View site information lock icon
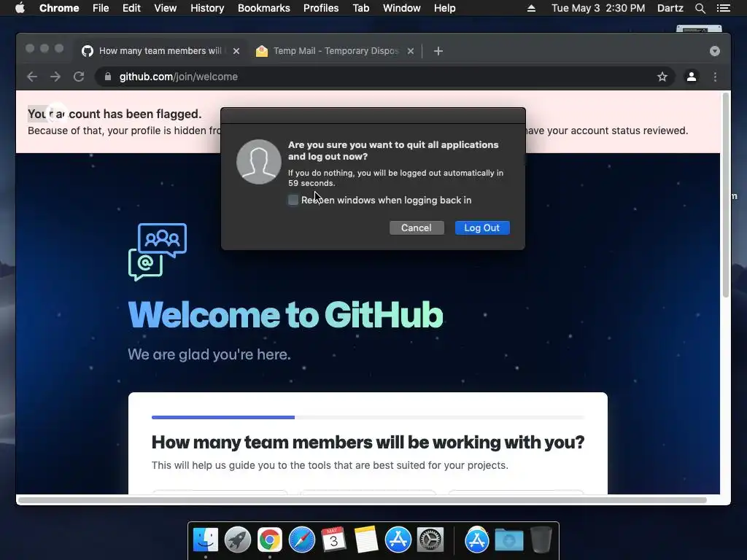 [x=108, y=77]
